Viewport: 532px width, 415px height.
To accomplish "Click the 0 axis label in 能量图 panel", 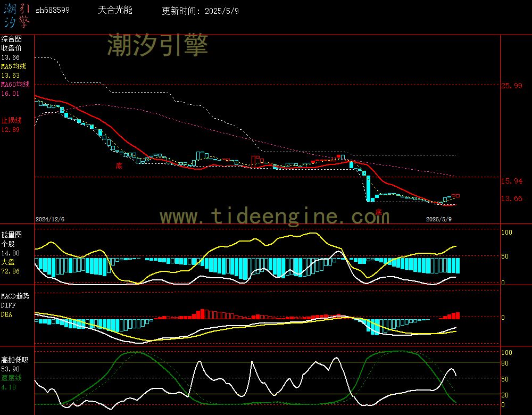I will tap(503, 283).
